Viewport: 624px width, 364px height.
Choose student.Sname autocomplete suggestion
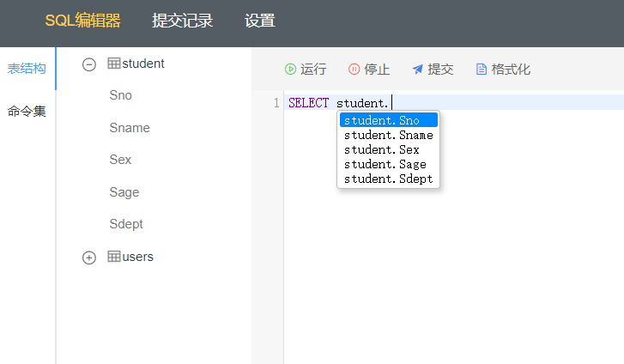(x=389, y=135)
